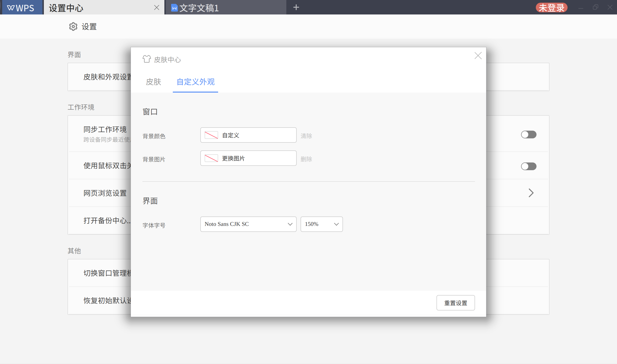The height and width of the screenshot is (364, 617).
Task: Click the skin center shirt icon
Action: [x=147, y=59]
